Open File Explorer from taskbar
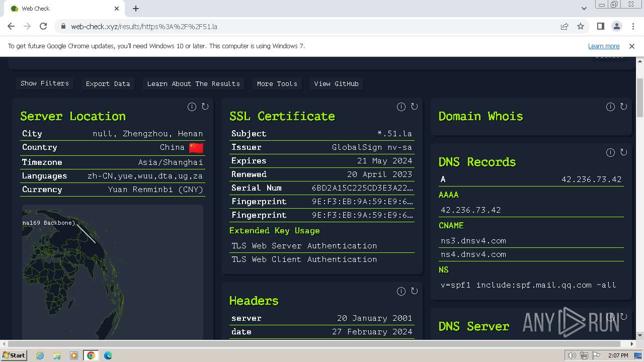This screenshot has width=644, height=362. point(56,355)
